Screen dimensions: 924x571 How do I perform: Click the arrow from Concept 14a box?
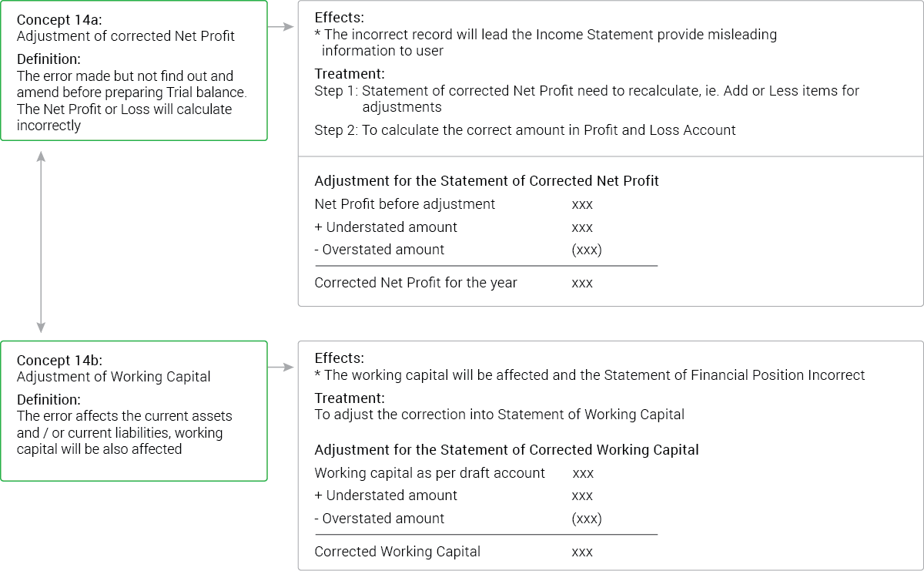click(x=281, y=28)
